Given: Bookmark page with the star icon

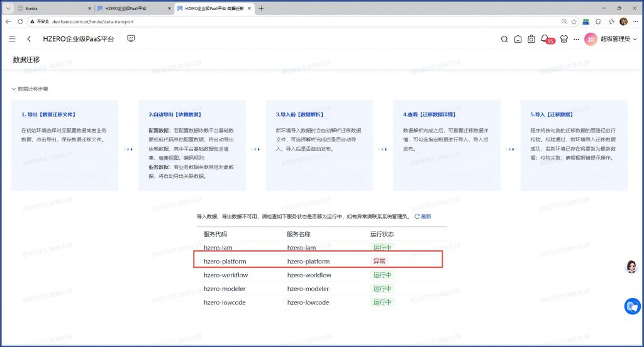Looking at the screenshot, I should tap(574, 21).
